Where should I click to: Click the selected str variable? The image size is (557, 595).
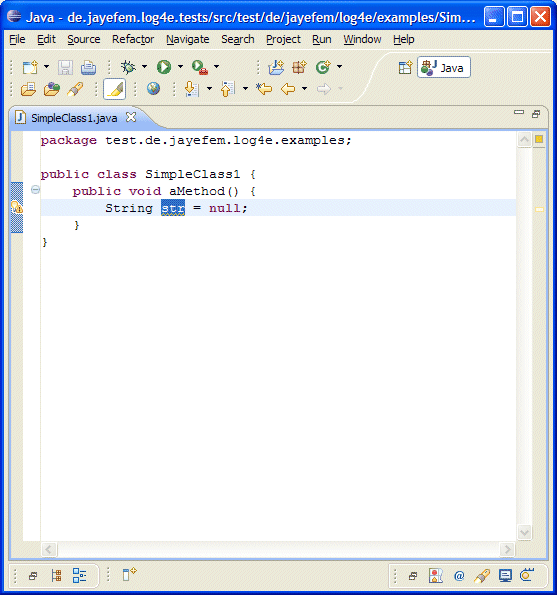(x=173, y=208)
